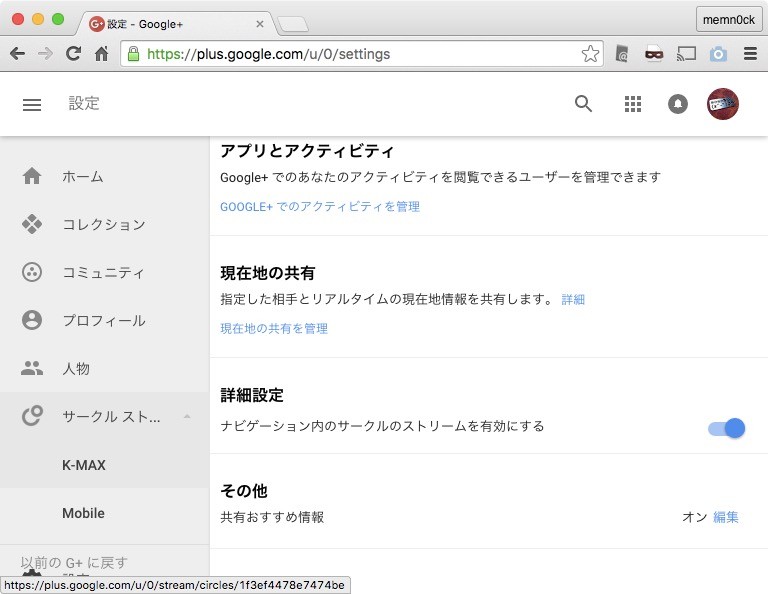768x594 pixels.
Task: Open the hamburger menu next to 設定
Action: click(32, 104)
